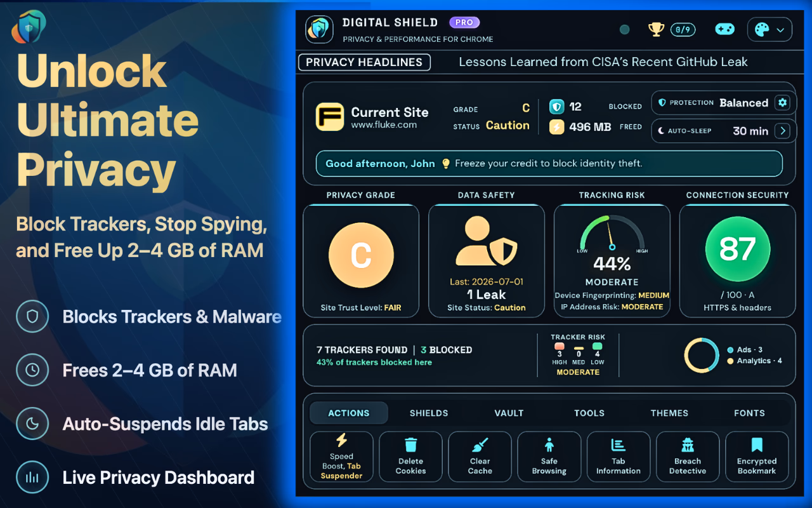
Task: Click the 'Ads · 3' legend entry
Action: [x=745, y=350]
